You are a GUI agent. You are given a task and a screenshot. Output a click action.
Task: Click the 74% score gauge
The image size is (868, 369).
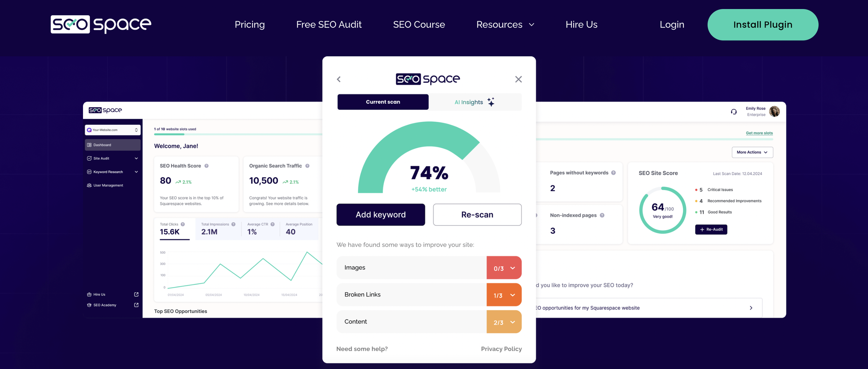coord(429,157)
